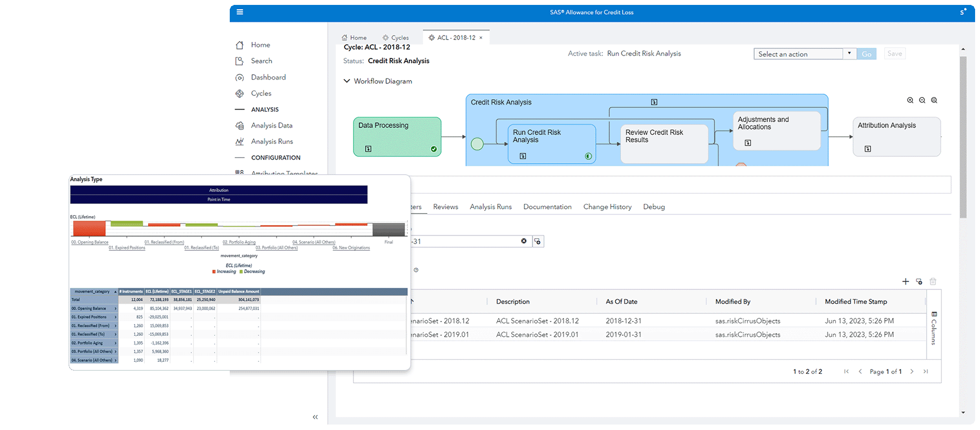Click the user icon in the top-right header
The image size is (980, 430).
[x=963, y=11]
